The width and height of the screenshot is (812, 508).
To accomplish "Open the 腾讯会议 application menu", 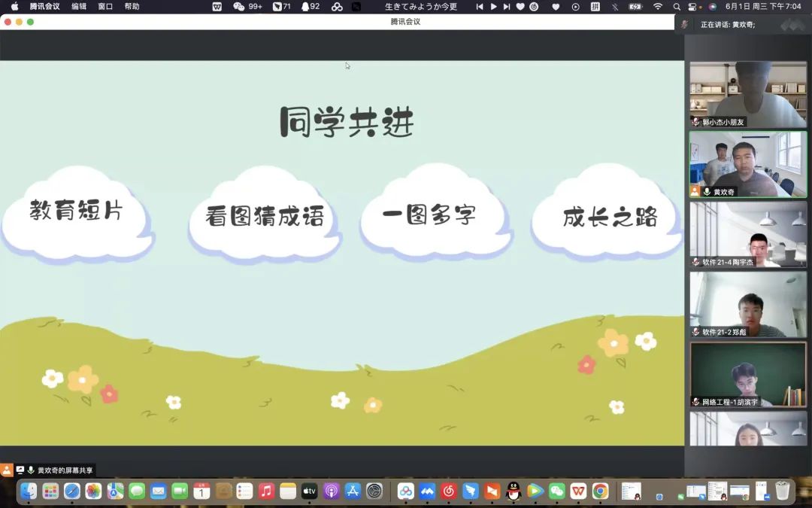I will 44,6.
